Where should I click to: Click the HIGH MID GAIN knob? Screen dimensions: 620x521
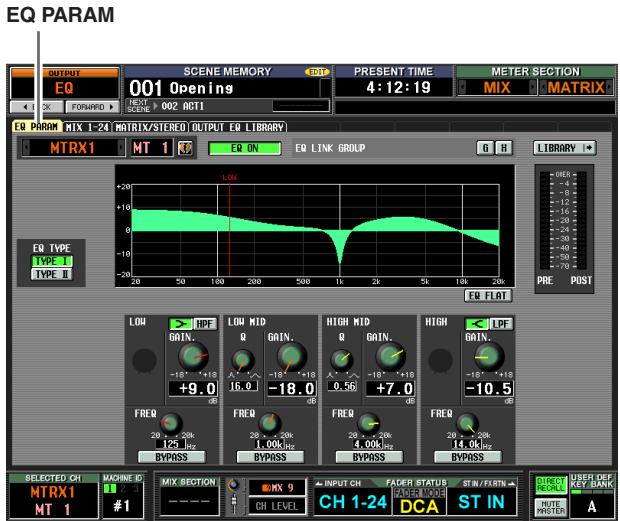(391, 357)
